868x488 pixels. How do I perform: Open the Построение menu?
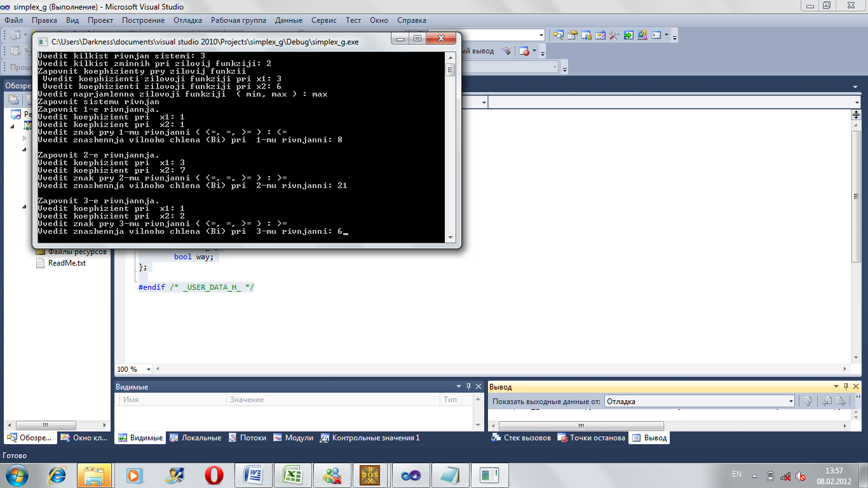tap(144, 20)
